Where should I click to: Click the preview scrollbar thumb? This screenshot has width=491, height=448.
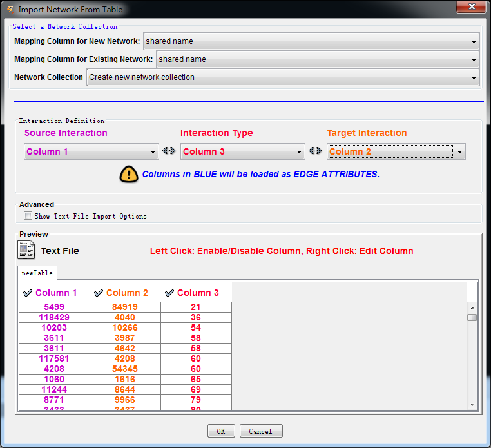point(472,317)
